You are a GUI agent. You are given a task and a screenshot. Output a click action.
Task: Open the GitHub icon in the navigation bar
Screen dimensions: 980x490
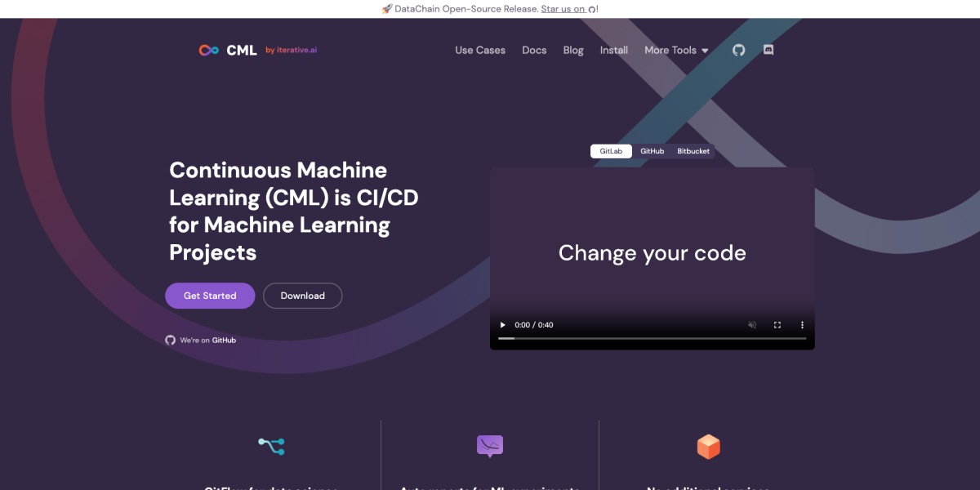tap(738, 50)
